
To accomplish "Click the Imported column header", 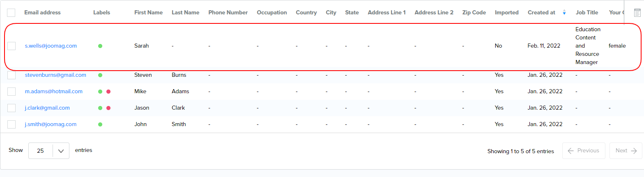I will tap(506, 13).
